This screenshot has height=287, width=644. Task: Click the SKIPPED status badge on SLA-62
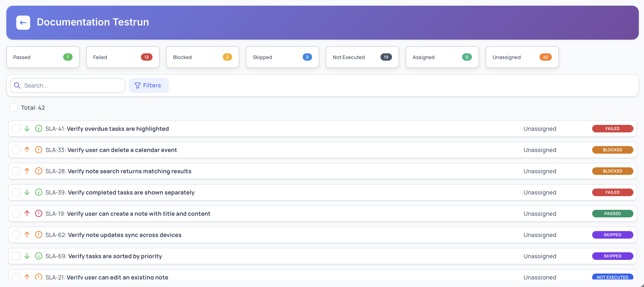click(612, 235)
